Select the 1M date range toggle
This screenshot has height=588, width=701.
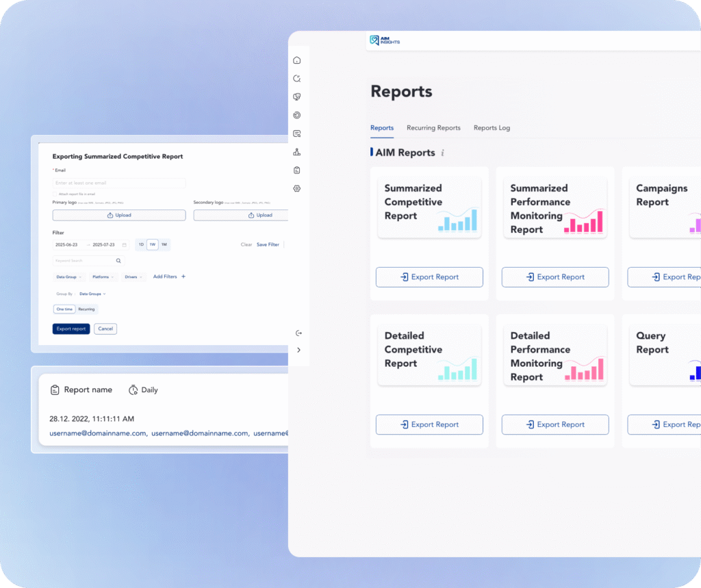[x=164, y=244]
